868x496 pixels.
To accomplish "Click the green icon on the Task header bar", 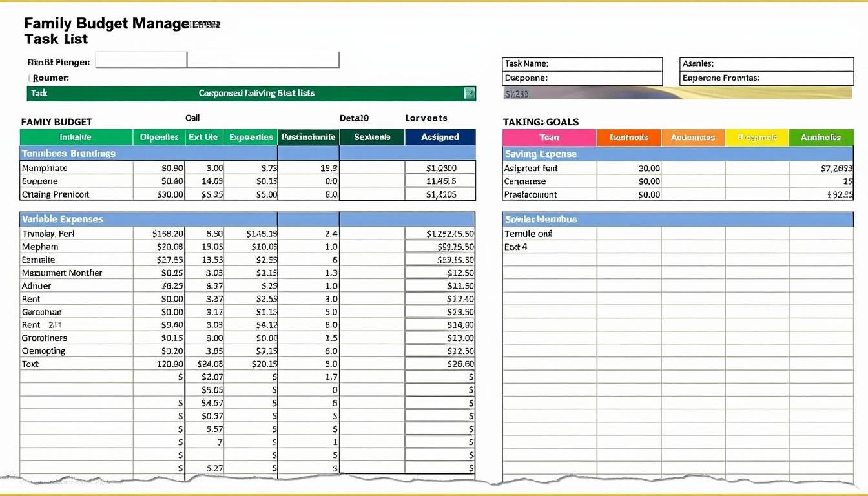I will click(x=470, y=93).
